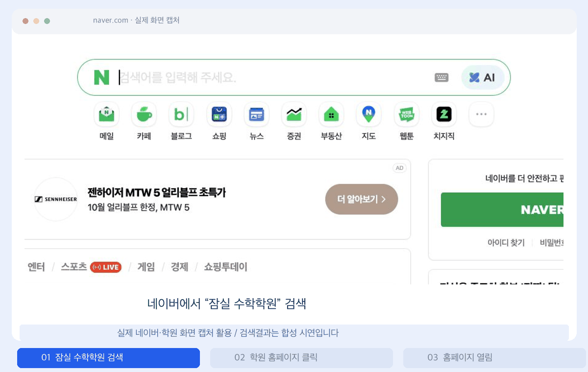Open the 메일 shortcut icon
This screenshot has height=372, width=588.
tap(106, 115)
